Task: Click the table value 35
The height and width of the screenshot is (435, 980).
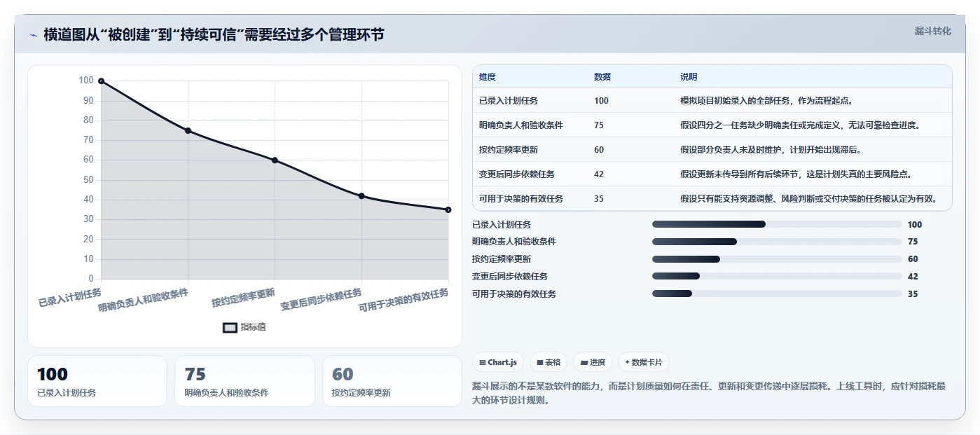Action: (x=599, y=199)
